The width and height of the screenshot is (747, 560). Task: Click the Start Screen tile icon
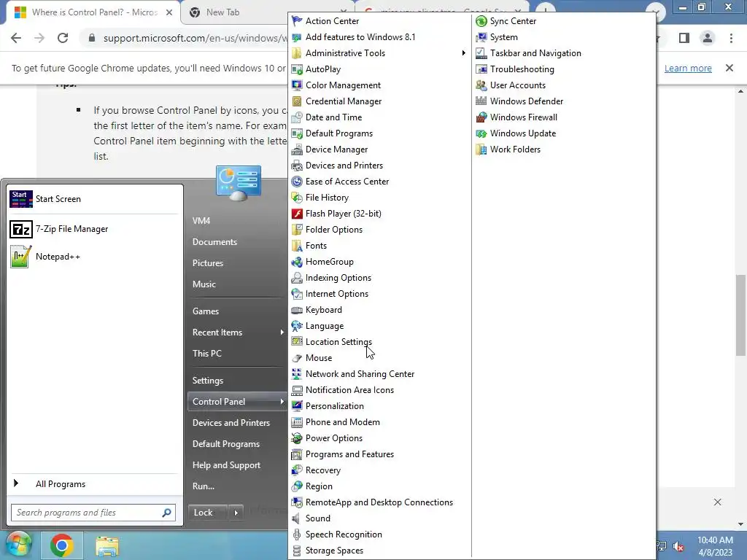(x=21, y=199)
